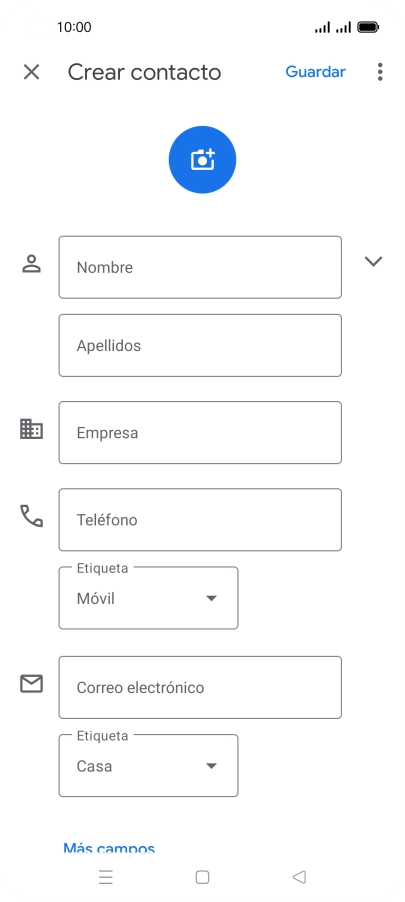The width and height of the screenshot is (405, 902).
Task: Open the Casa email label dropdown
Action: click(148, 766)
